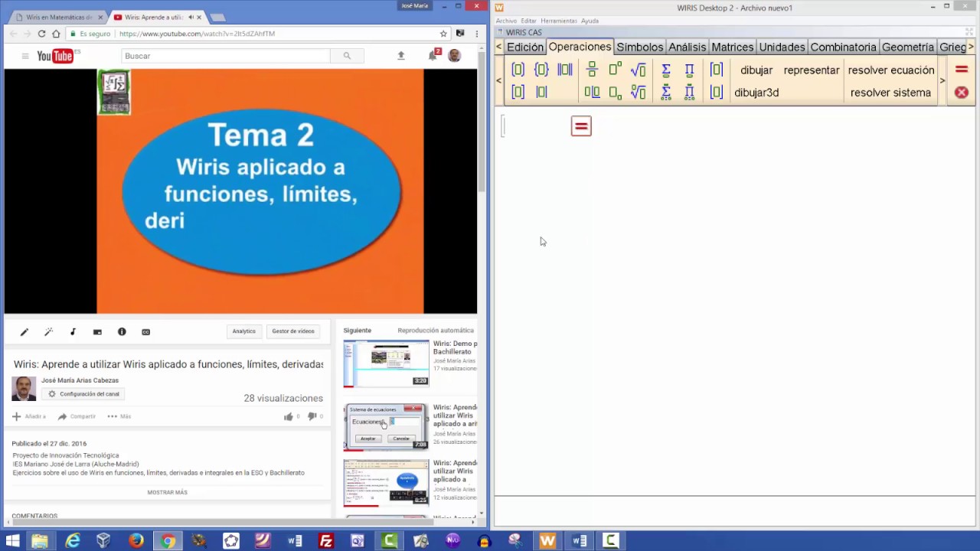Insert the summation sigma symbol
The height and width of the screenshot is (551, 980).
point(666,70)
